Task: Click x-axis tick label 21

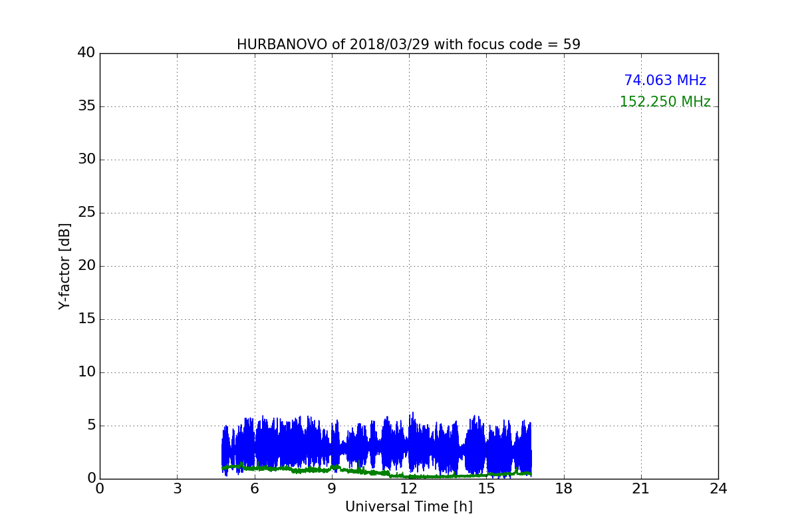Action: (x=641, y=489)
